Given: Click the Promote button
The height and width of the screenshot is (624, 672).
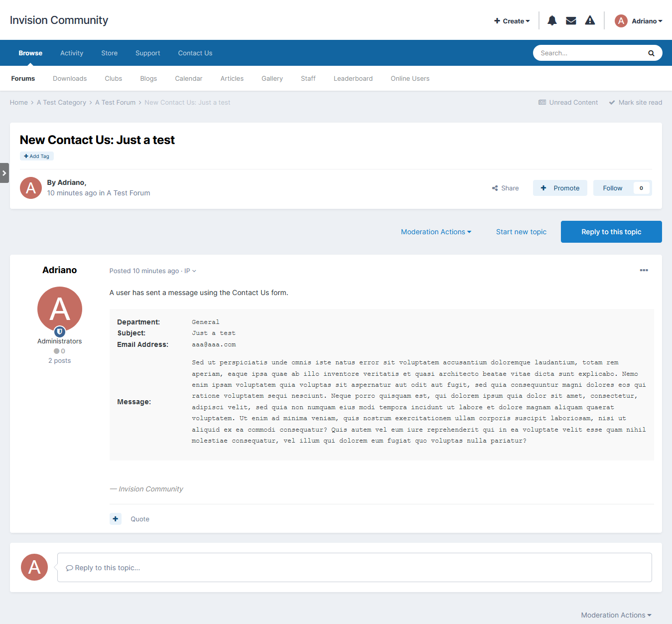Looking at the screenshot, I should [560, 188].
